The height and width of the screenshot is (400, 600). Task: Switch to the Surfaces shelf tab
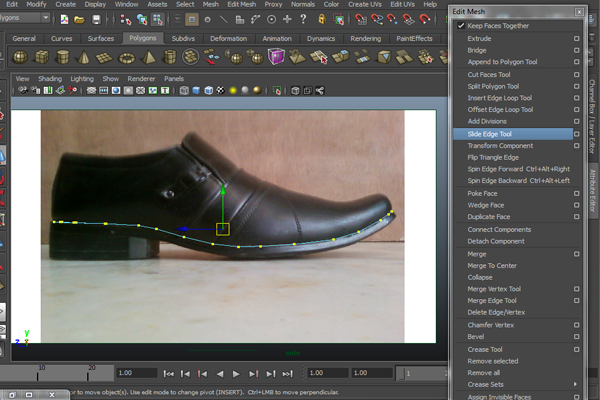click(x=101, y=38)
